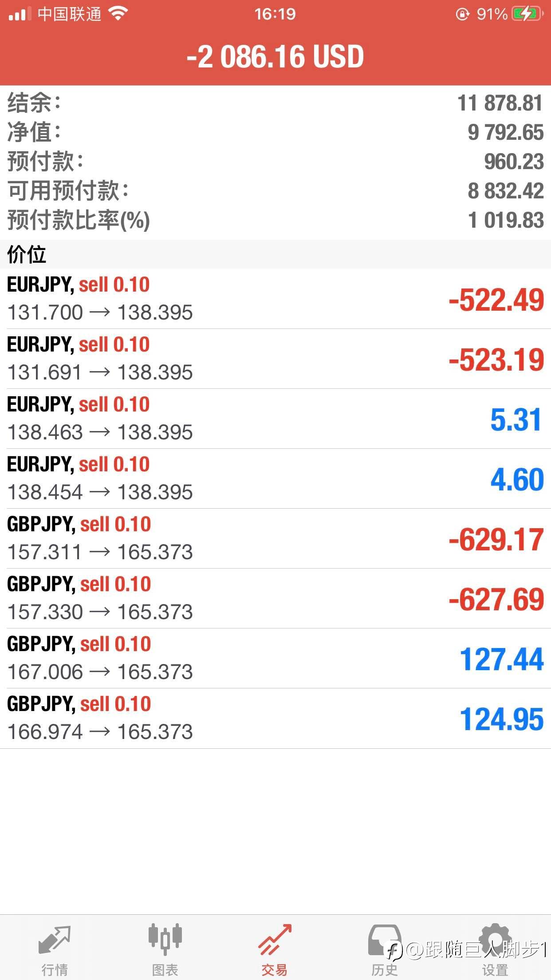The width and height of the screenshot is (551, 980).
Task: Tap the 历史 tab label
Action: click(385, 969)
